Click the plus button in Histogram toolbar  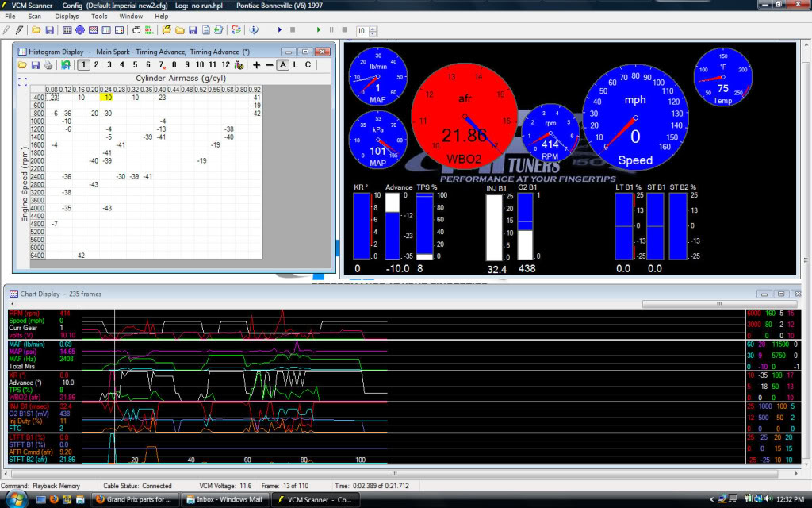click(256, 65)
